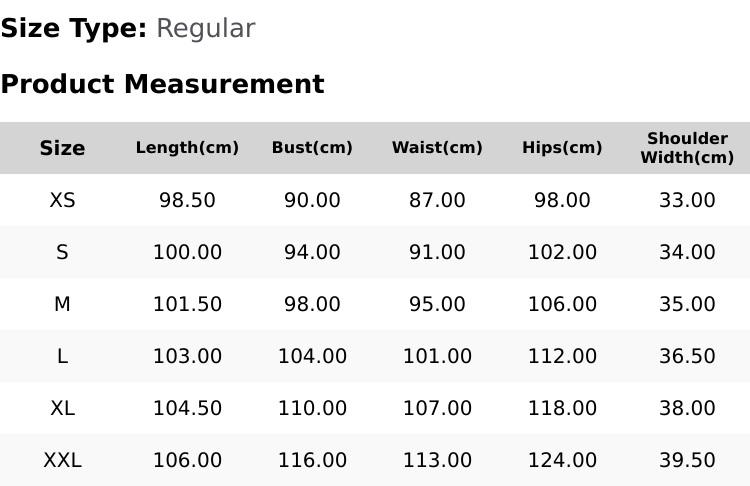The width and height of the screenshot is (750, 486).
Task: Click the Size Type label
Action: click(x=74, y=29)
